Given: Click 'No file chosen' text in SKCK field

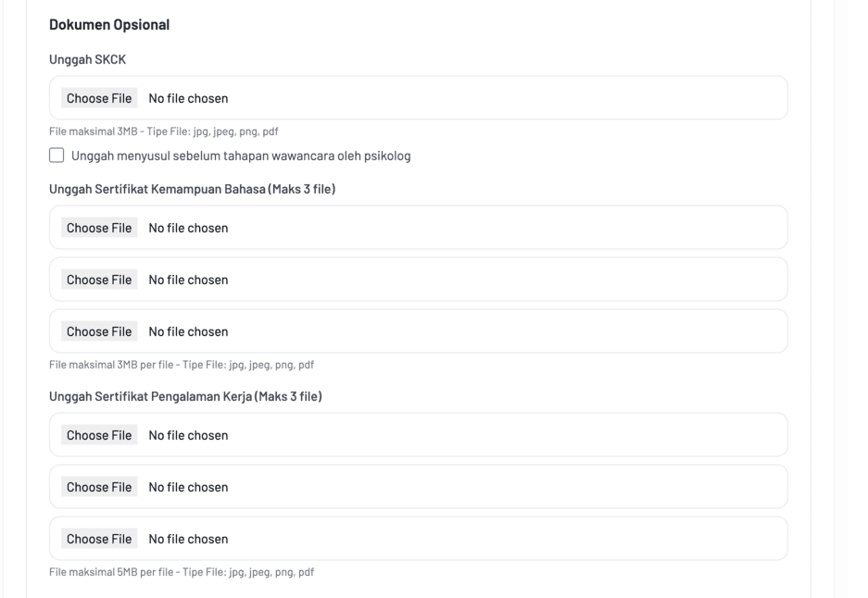Looking at the screenshot, I should click(x=188, y=98).
